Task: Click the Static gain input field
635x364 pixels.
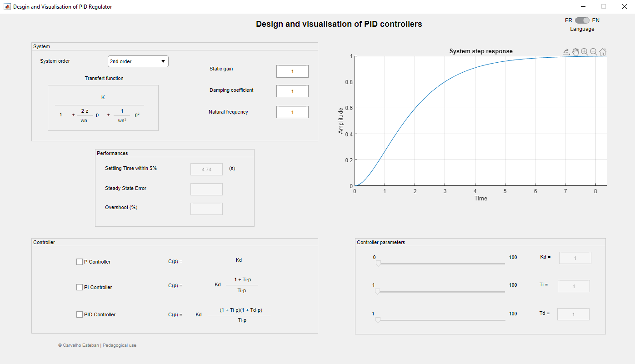Action: pyautogui.click(x=292, y=71)
